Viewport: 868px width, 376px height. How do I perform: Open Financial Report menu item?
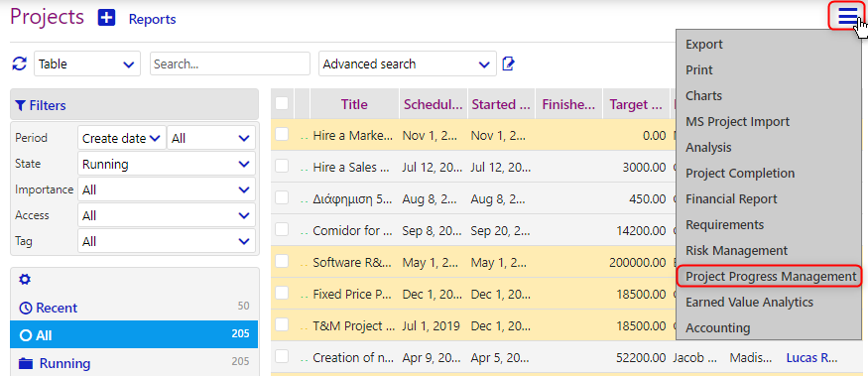tap(769, 198)
